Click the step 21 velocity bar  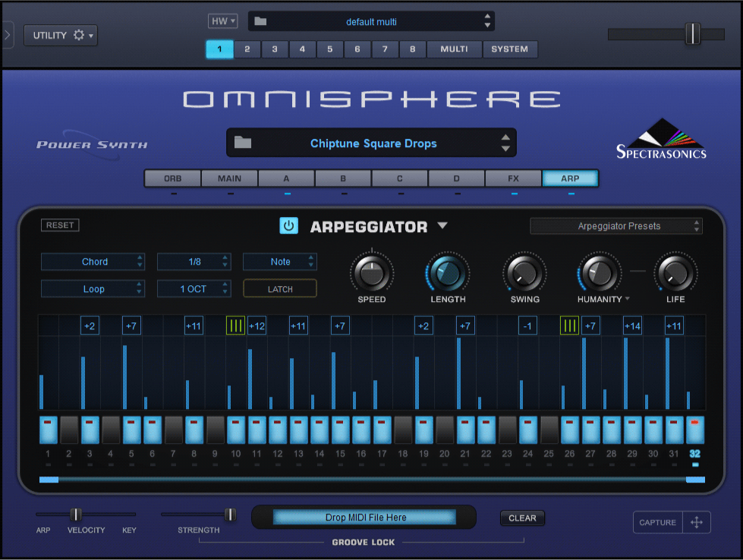pos(458,373)
